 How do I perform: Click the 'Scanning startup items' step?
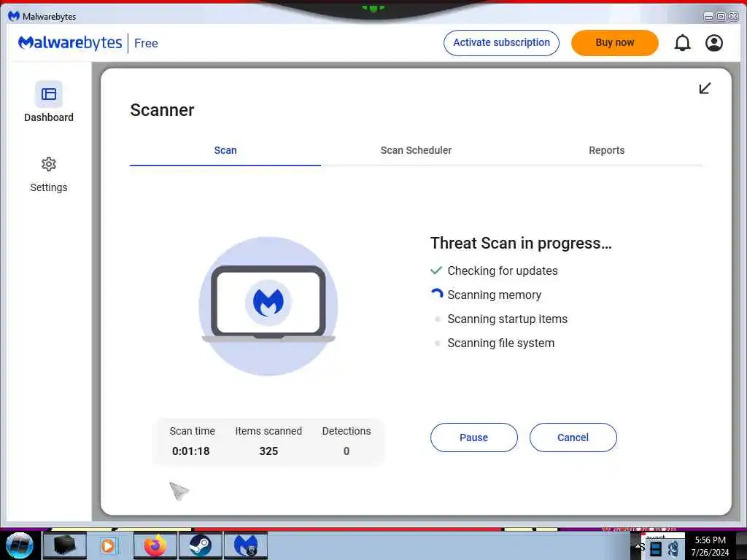pos(508,319)
